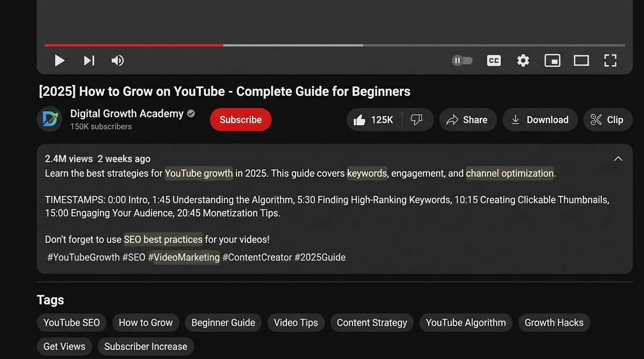Open the playback Settings gear
This screenshot has width=644, height=359.
click(x=523, y=60)
